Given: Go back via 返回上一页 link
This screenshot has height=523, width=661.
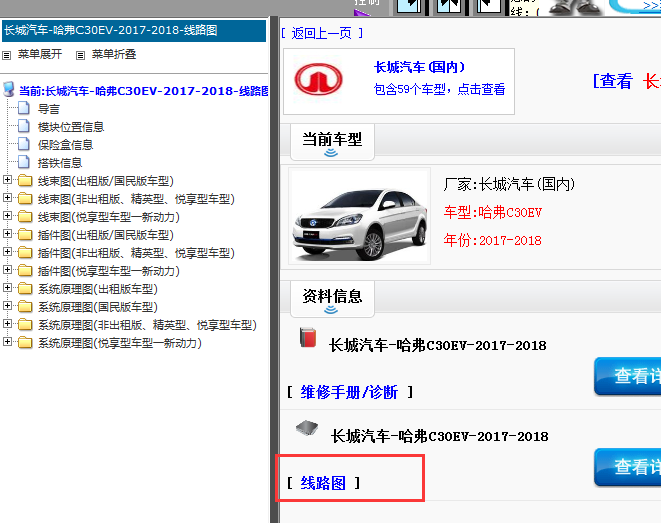Looking at the screenshot, I should point(322,33).
